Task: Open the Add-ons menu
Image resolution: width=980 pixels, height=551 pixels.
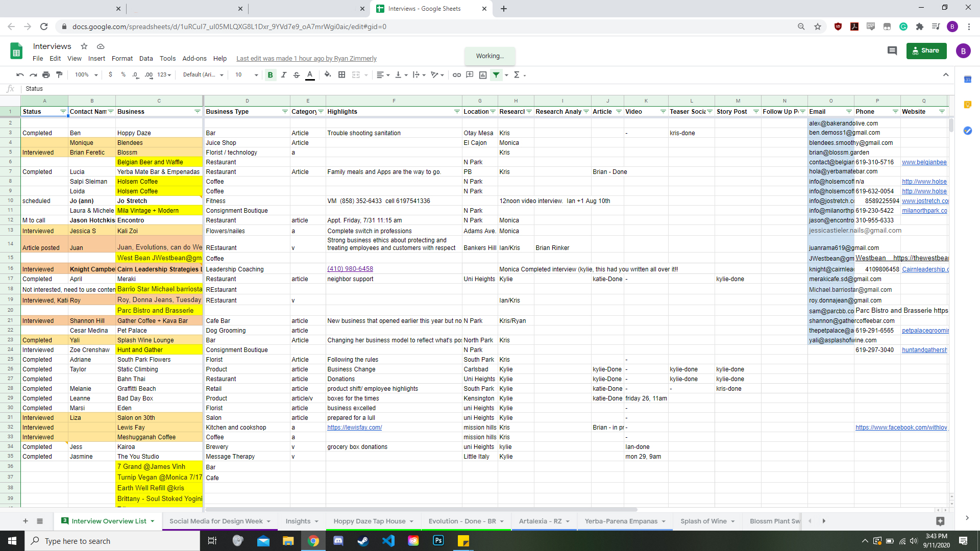Action: tap(194, 59)
